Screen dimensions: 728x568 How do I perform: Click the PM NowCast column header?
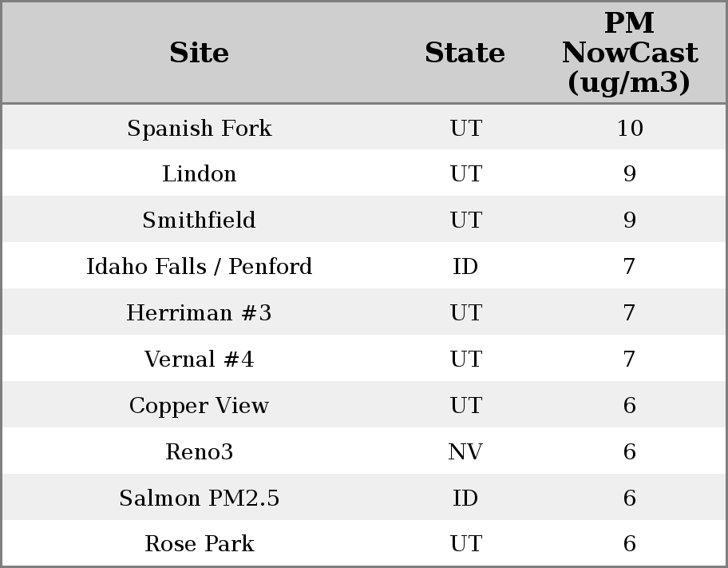pyautogui.click(x=629, y=53)
